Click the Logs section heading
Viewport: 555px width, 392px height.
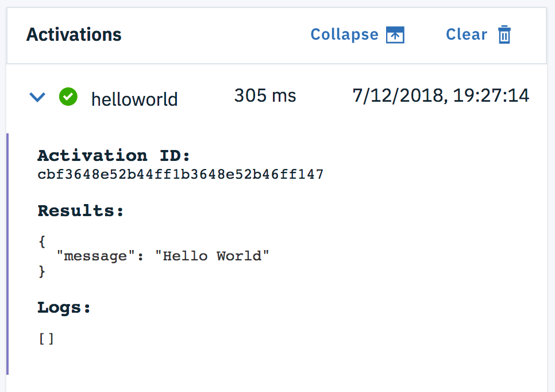(63, 307)
